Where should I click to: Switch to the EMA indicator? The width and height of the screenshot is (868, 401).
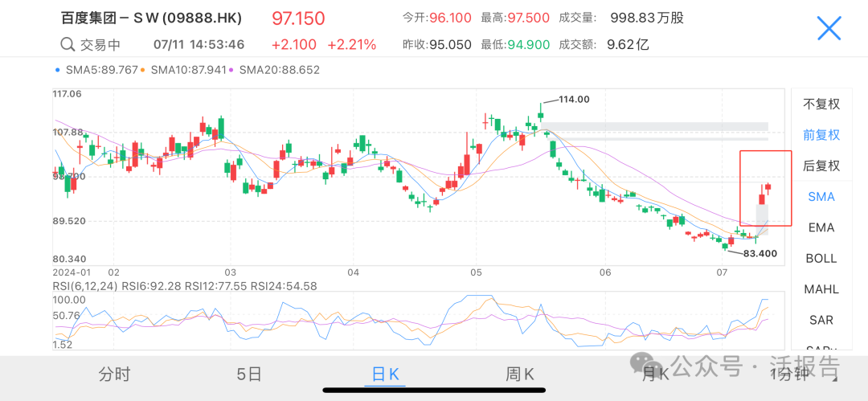821,227
